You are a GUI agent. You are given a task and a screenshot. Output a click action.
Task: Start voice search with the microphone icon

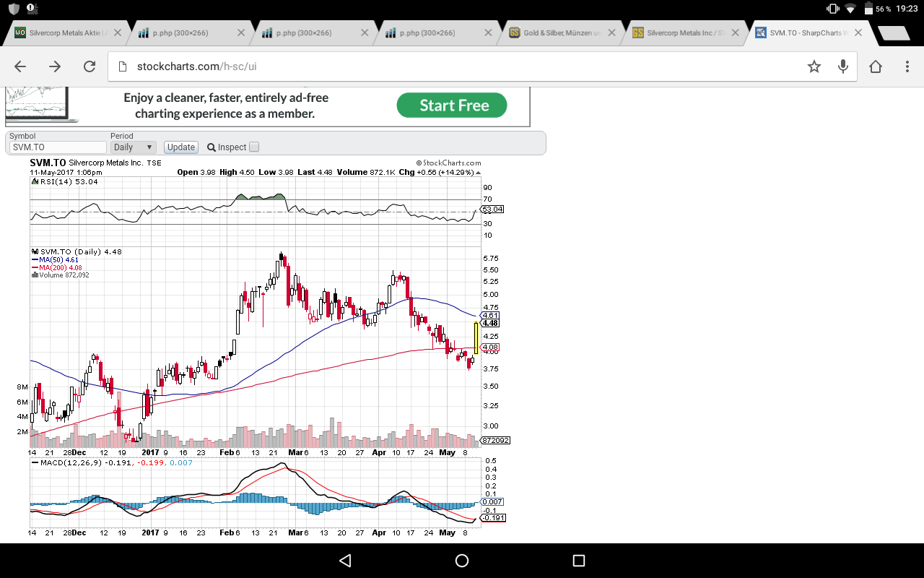click(842, 66)
